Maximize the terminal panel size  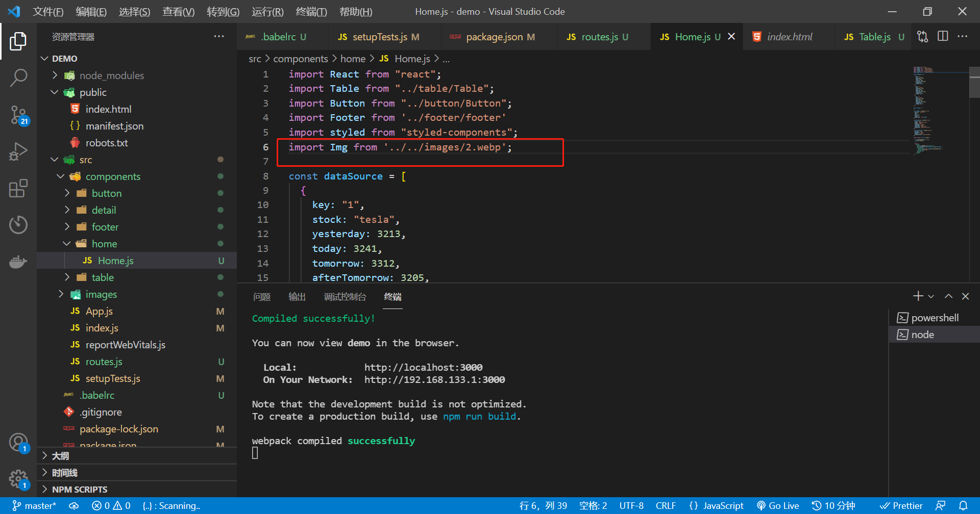pyautogui.click(x=948, y=296)
